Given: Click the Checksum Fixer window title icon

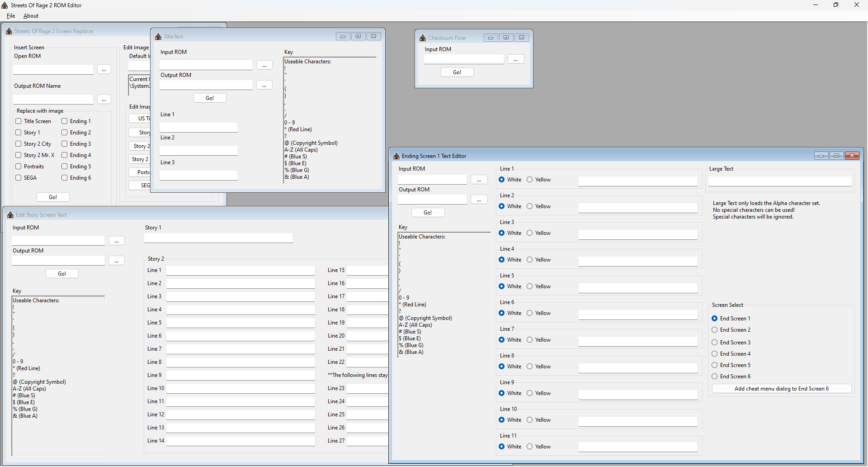Looking at the screenshot, I should pyautogui.click(x=423, y=38).
